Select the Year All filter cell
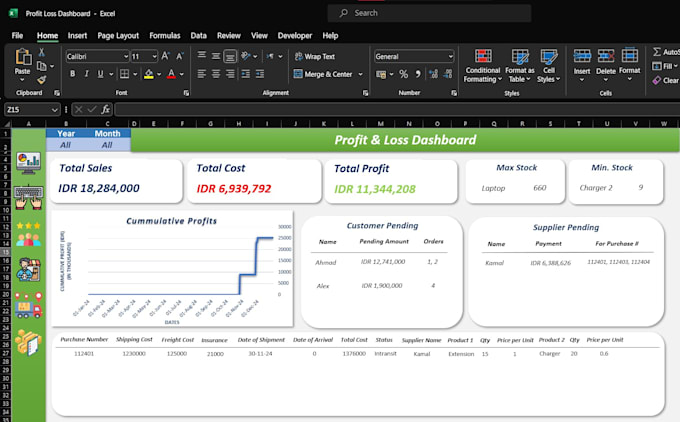The image size is (680, 422). click(65, 145)
